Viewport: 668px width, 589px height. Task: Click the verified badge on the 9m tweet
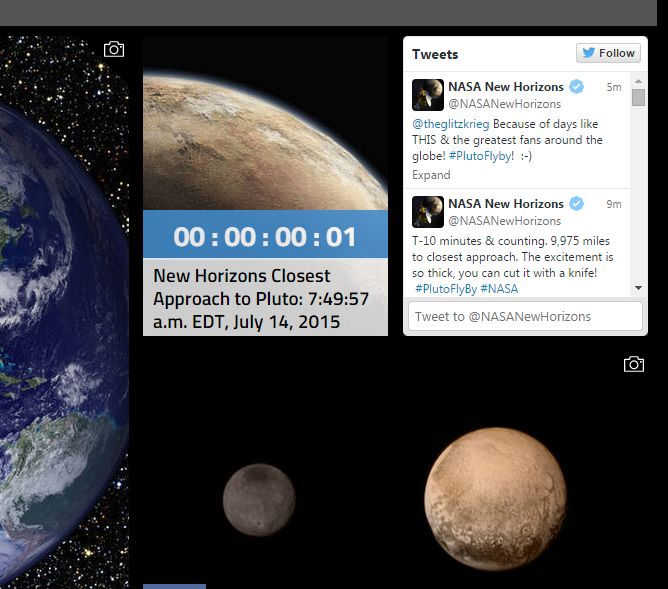(x=576, y=204)
